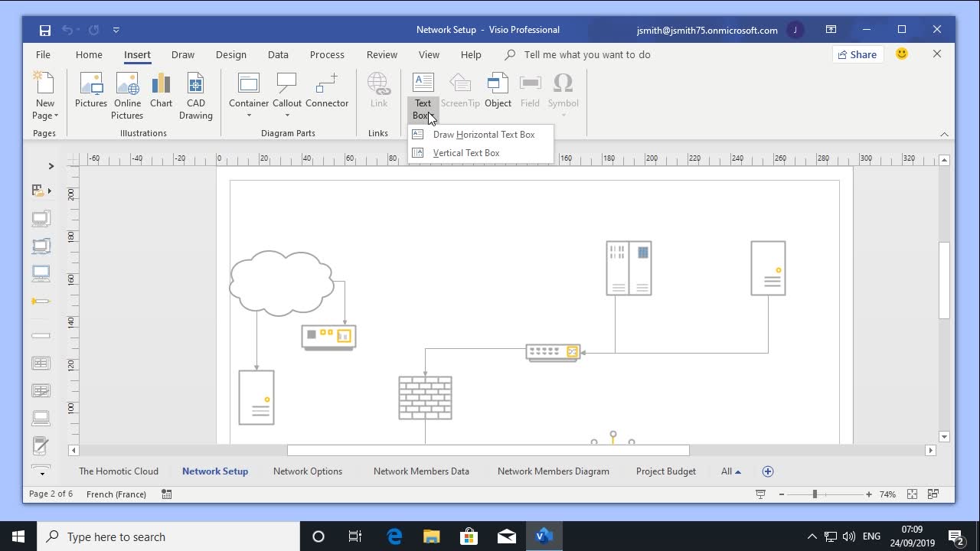
Task: Click the Share button
Action: (x=857, y=54)
